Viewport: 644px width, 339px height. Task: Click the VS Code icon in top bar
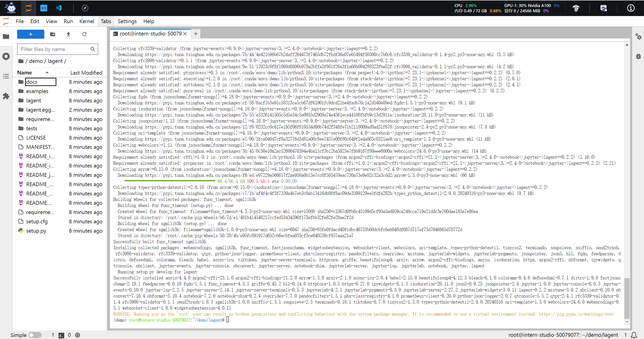[x=59, y=8]
